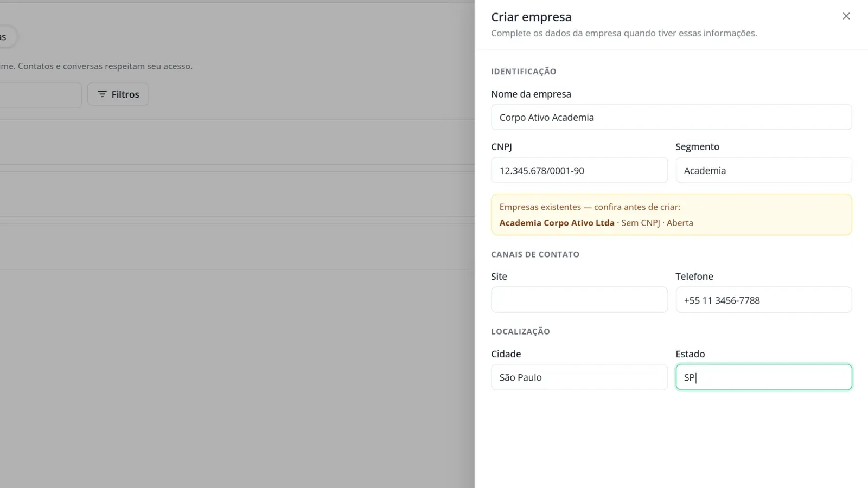Click the search box beside Filtros
The width and height of the screenshot is (868, 488).
click(41, 95)
